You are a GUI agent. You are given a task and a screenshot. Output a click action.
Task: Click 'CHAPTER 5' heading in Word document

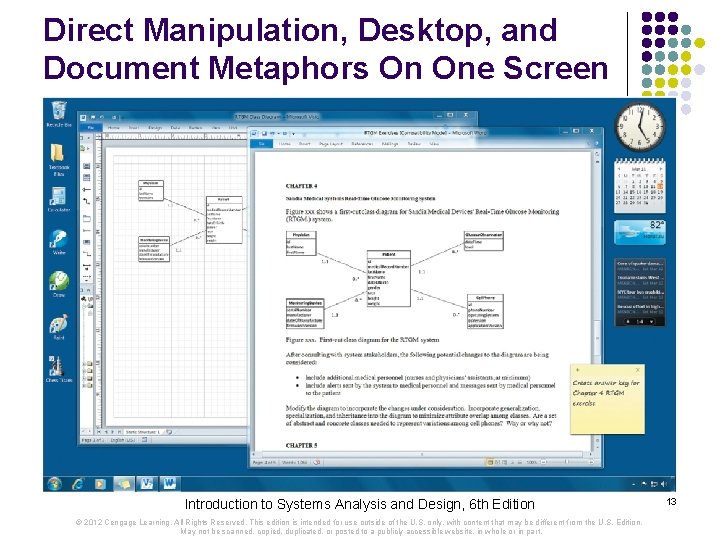click(x=301, y=445)
